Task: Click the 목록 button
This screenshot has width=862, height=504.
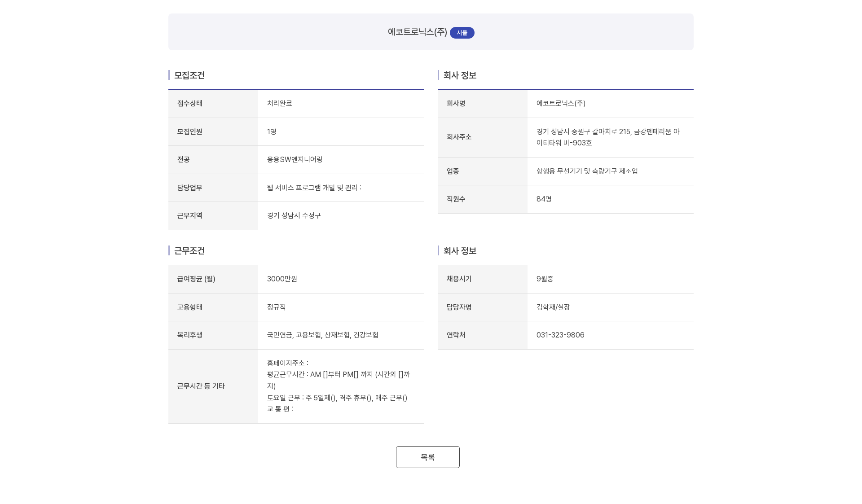Action: point(427,457)
